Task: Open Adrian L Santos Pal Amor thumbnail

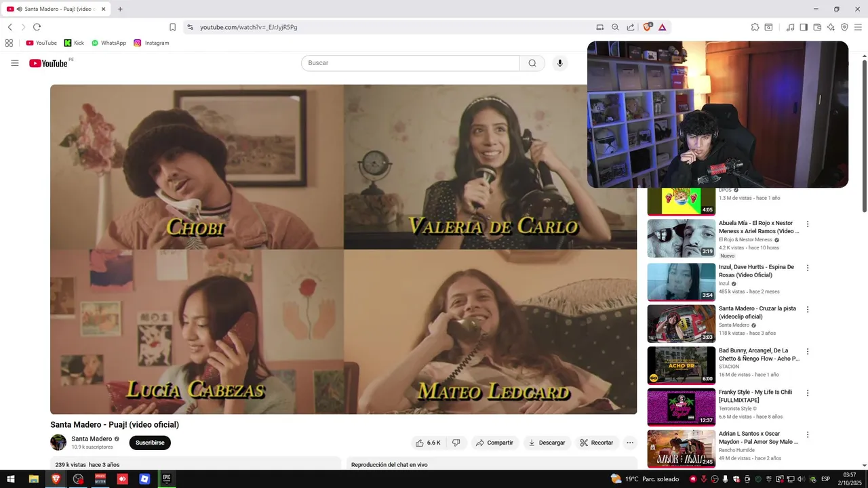Action: (x=681, y=449)
